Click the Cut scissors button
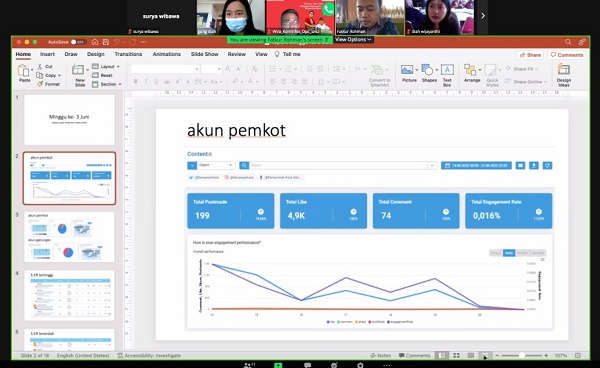The width and height of the screenshot is (600, 368). pos(45,67)
